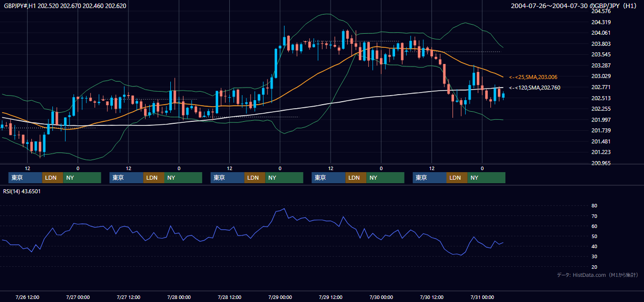Click price axis label 201.997
This screenshot has height=302, width=644.
click(x=601, y=120)
